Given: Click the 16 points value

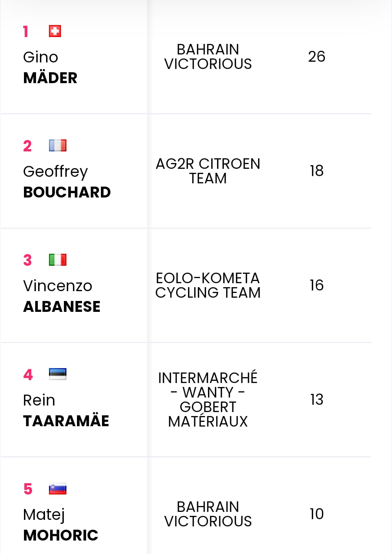Looking at the screenshot, I should [x=317, y=285].
